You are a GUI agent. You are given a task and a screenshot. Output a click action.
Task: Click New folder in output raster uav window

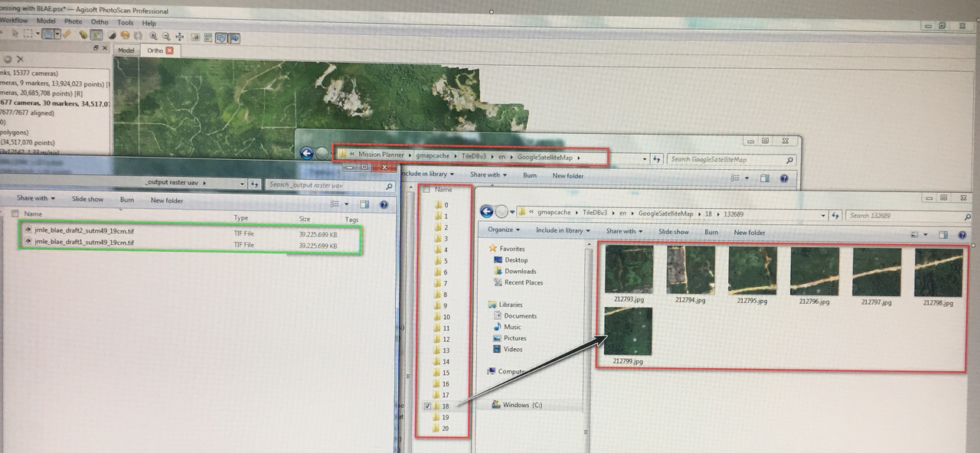pos(167,200)
